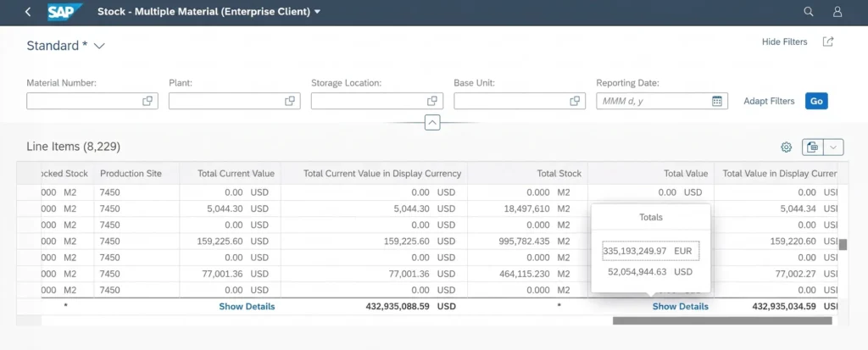Click the 77,001.36 Total Current Value cell

(230, 274)
